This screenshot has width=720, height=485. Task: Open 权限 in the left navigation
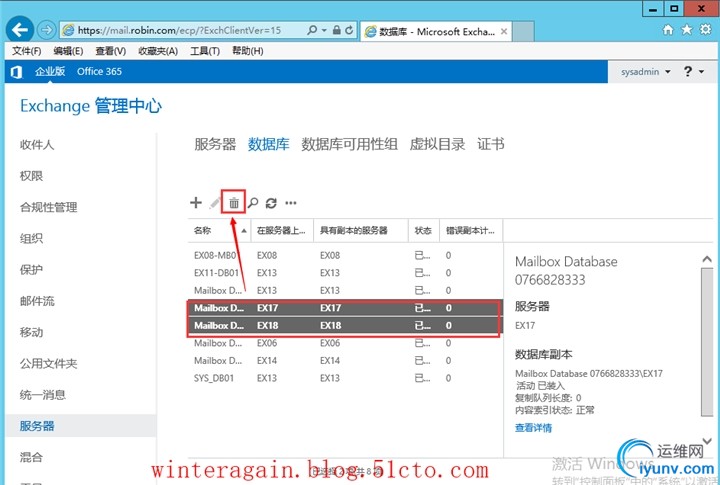pos(31,176)
